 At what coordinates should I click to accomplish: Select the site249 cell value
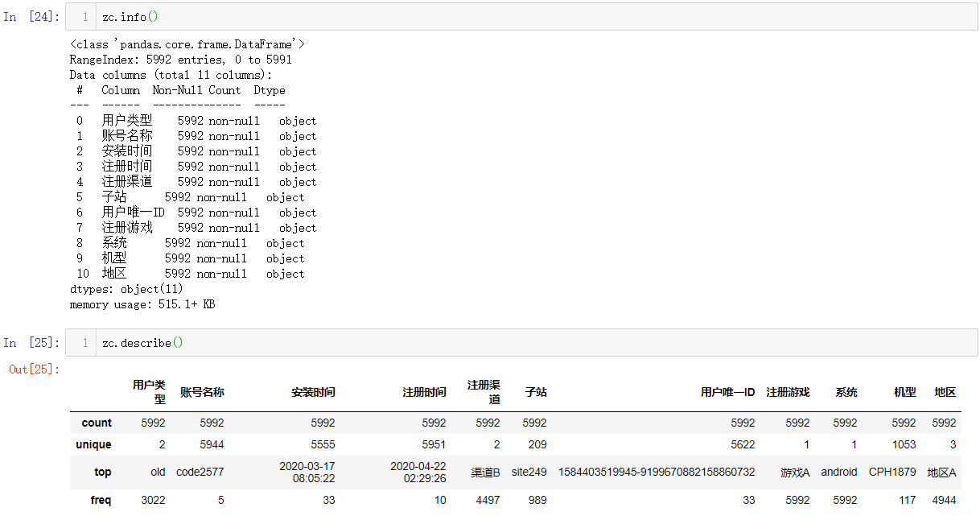click(x=529, y=472)
